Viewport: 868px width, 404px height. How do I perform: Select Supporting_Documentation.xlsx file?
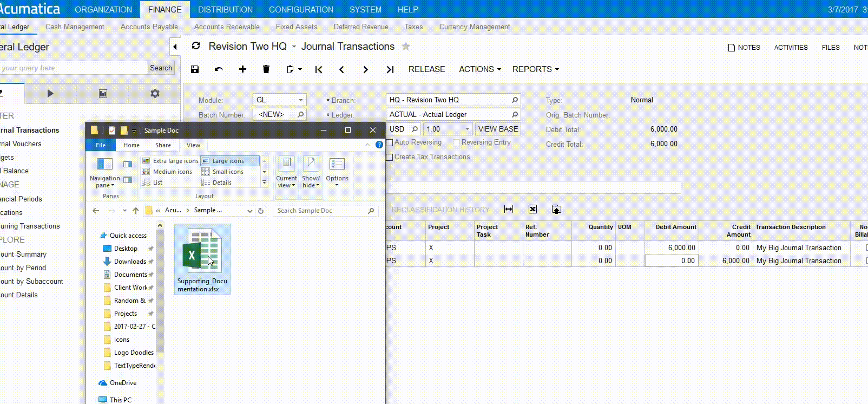[202, 259]
